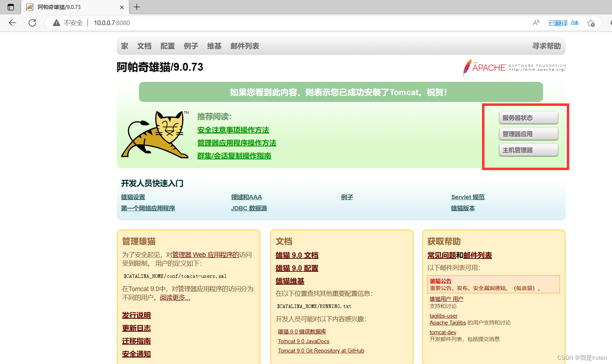Open the Apache Taglibs link
The height and width of the screenshot is (364, 612).
448,323
